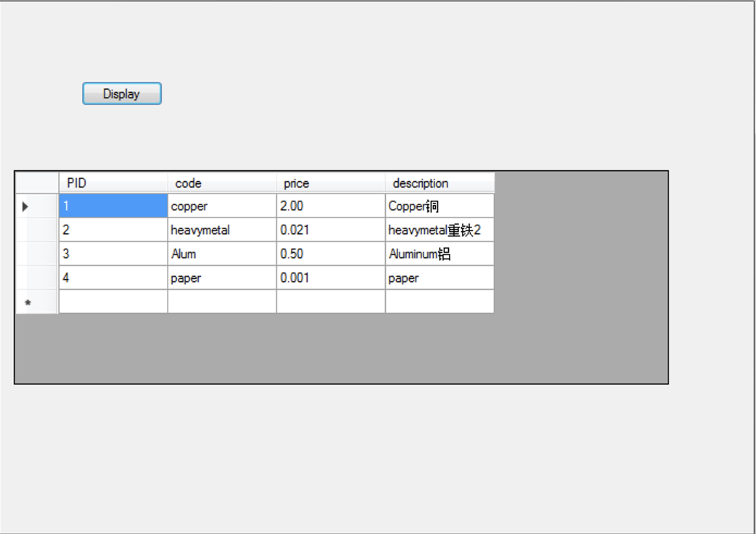This screenshot has height=534, width=756.
Task: Click the row header of the copper row
Action: (39, 205)
